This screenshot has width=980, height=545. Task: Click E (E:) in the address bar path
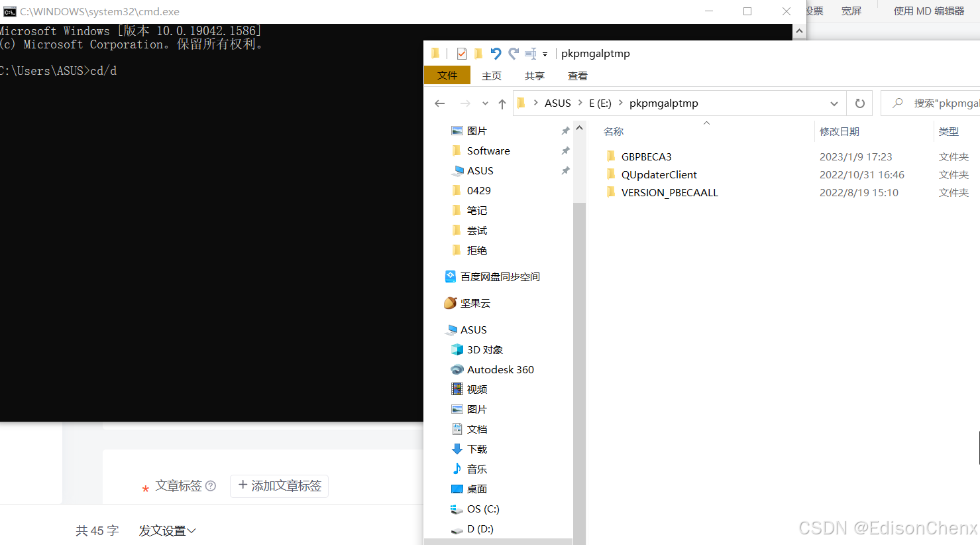point(600,103)
